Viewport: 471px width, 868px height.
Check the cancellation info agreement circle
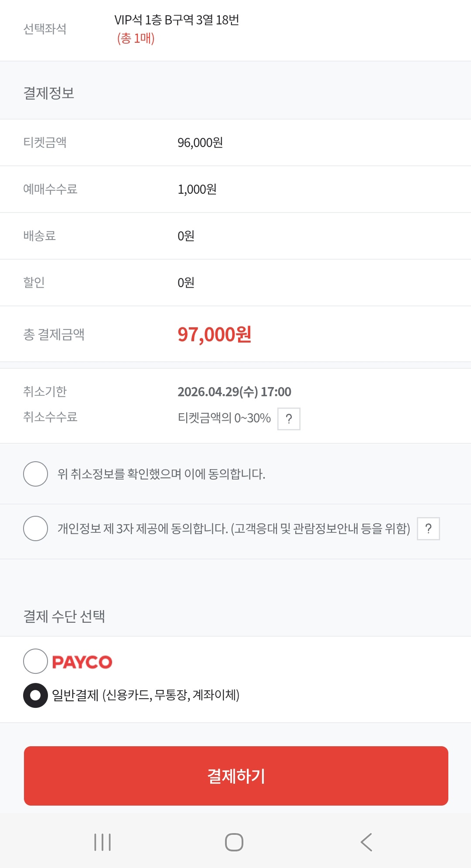pos(35,474)
